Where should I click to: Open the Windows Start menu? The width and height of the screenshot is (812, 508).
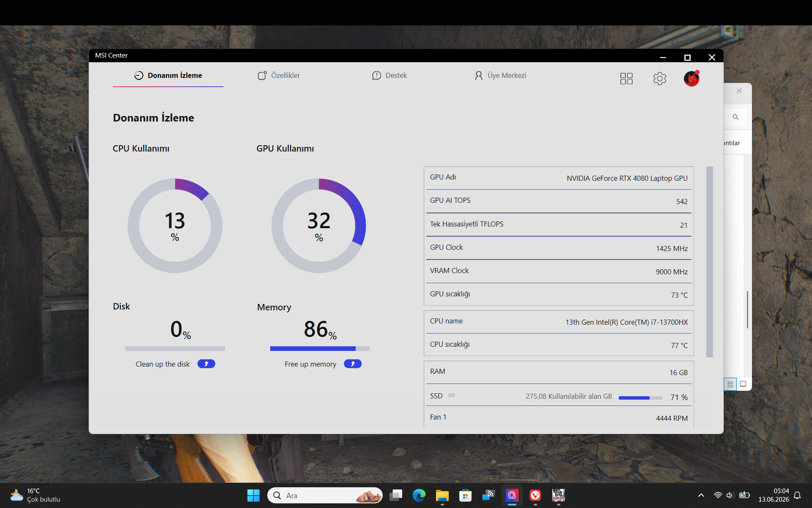click(253, 495)
